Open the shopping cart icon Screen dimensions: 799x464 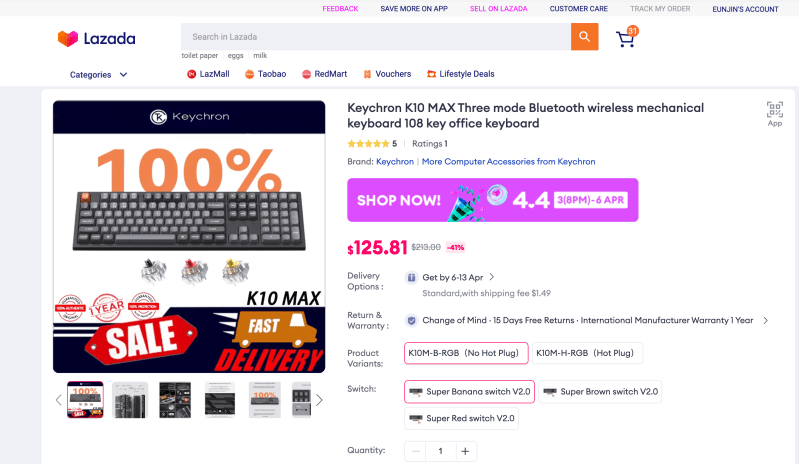[626, 39]
